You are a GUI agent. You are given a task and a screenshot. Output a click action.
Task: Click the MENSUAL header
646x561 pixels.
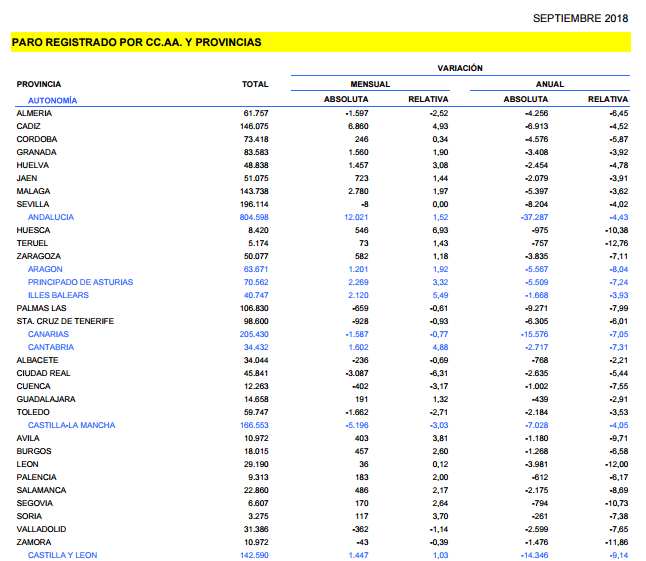tap(370, 84)
